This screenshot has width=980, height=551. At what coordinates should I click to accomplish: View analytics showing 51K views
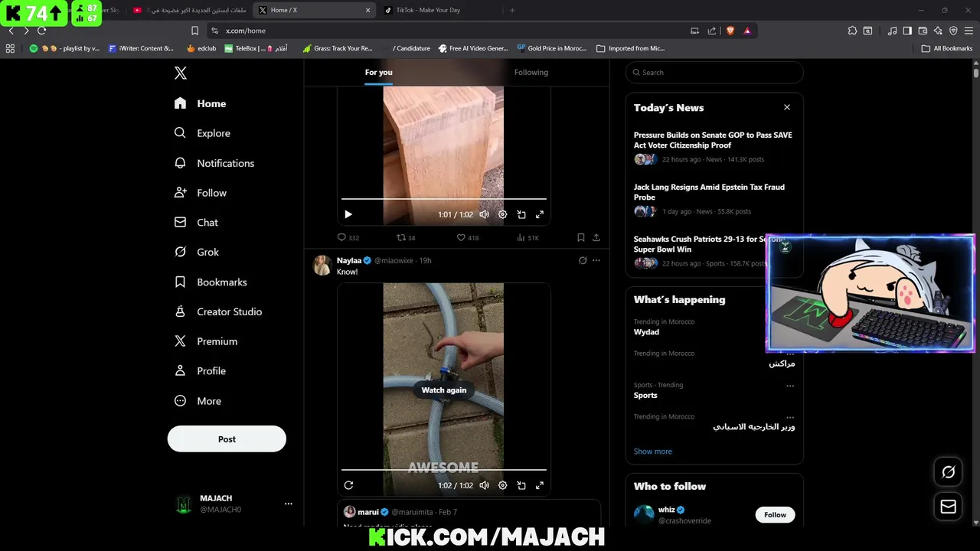pos(528,237)
